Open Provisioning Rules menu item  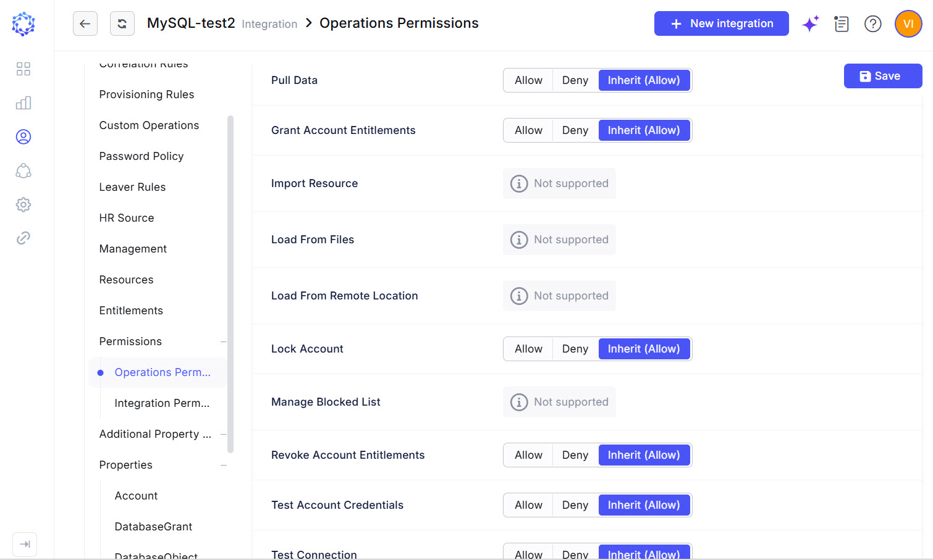tap(146, 94)
